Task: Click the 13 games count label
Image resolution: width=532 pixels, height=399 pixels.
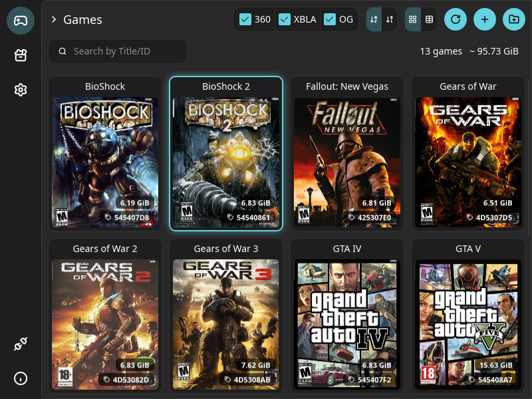Action: (441, 51)
